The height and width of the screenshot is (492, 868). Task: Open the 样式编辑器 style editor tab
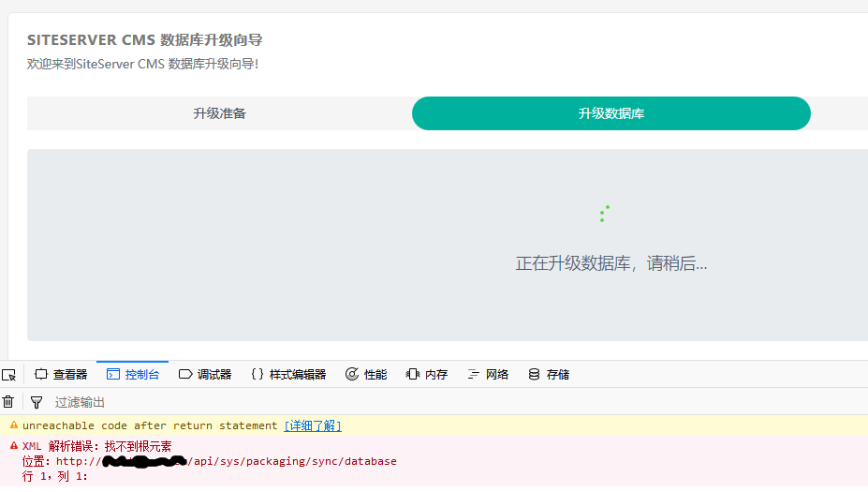(x=288, y=375)
